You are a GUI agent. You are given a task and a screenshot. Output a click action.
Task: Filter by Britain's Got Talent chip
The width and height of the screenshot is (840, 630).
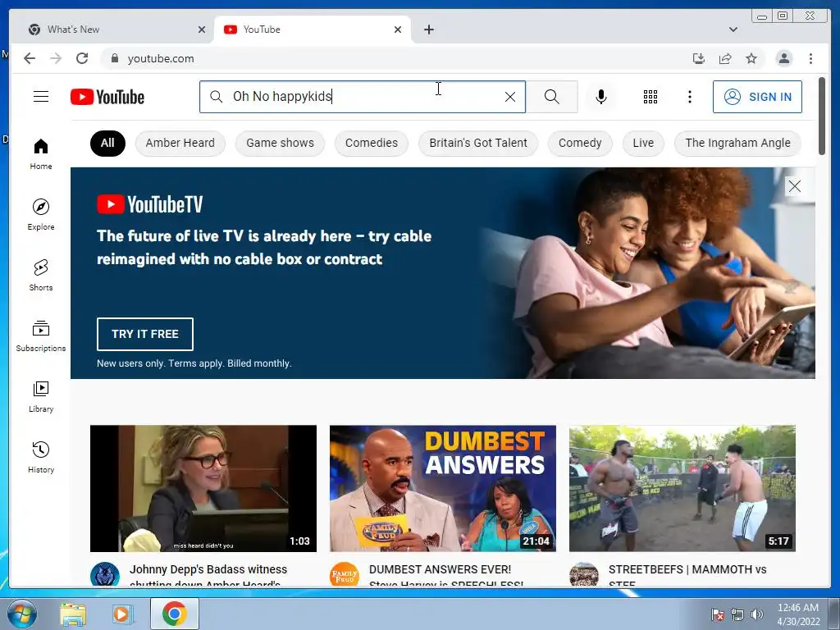coord(478,143)
